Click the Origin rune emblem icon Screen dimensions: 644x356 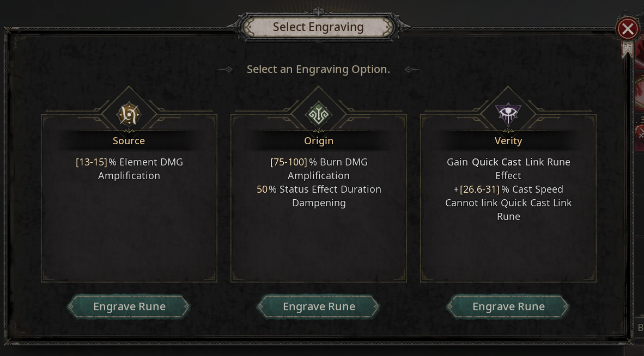point(319,115)
